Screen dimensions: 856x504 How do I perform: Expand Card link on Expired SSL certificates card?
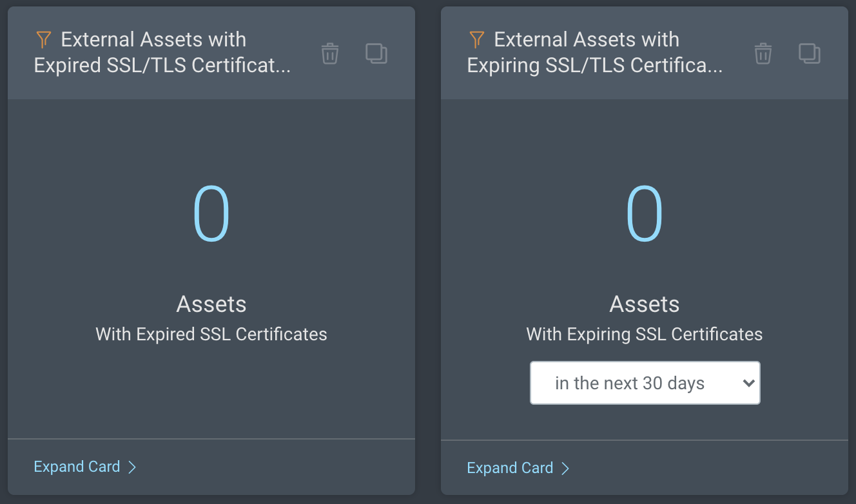click(x=77, y=467)
